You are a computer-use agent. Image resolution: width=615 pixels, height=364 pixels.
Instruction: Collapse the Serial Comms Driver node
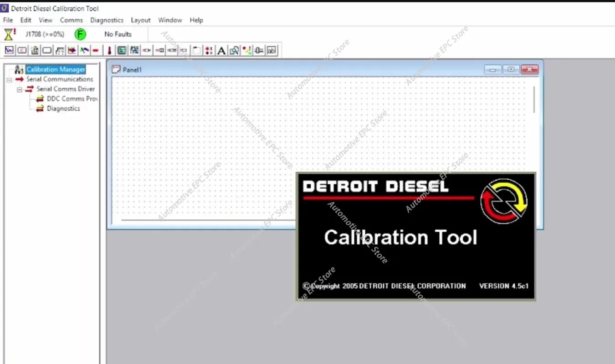(20, 90)
